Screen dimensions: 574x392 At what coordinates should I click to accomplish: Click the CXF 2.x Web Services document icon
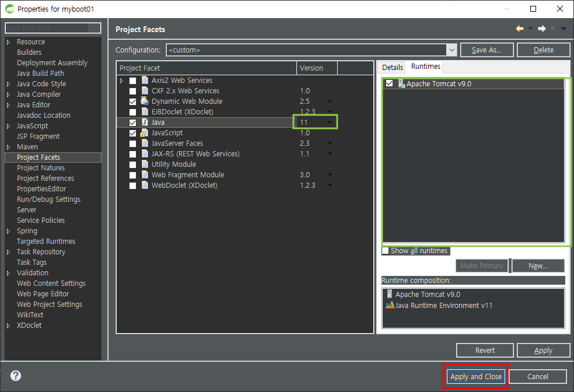(145, 91)
